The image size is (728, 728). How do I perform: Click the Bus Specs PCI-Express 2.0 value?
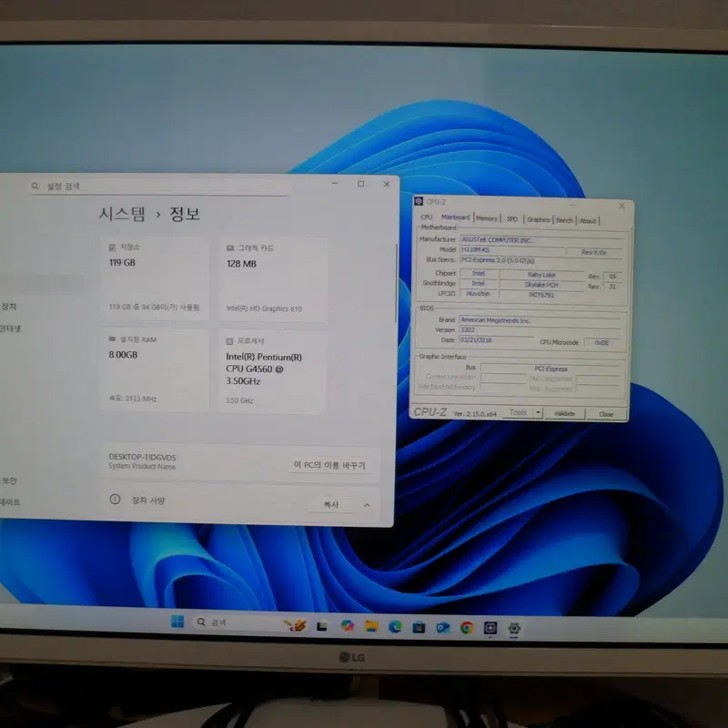coord(541,260)
